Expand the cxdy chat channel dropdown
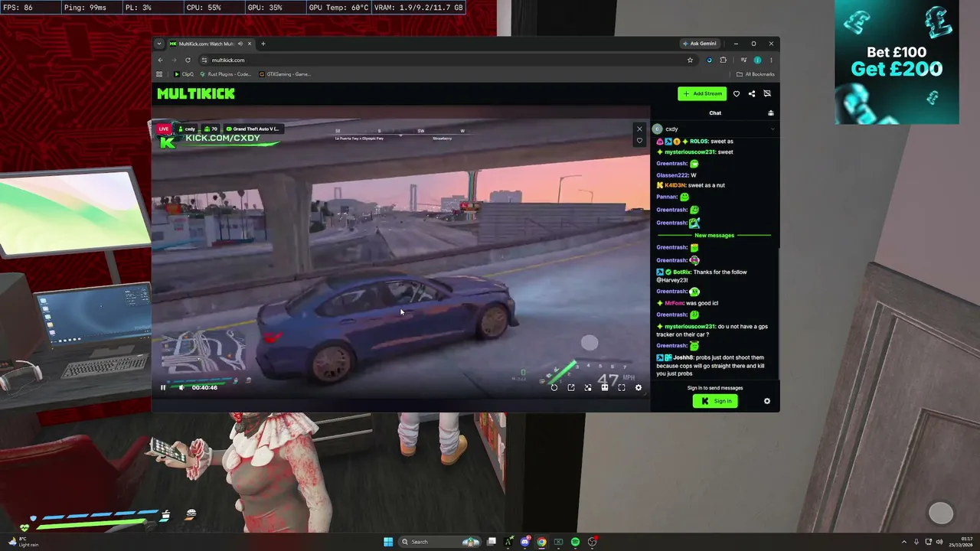980x551 pixels. (x=773, y=129)
